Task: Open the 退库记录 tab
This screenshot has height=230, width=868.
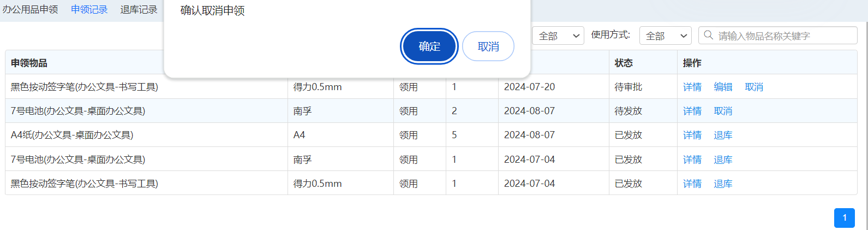Action: point(139,10)
